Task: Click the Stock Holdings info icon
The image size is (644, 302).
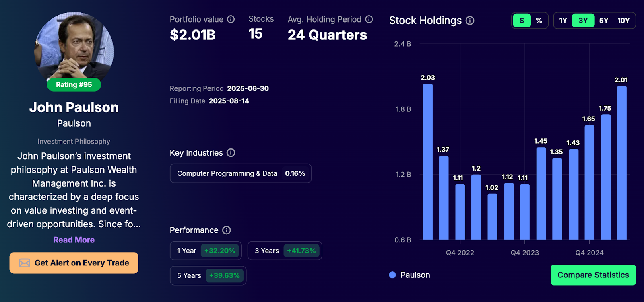Action: tap(470, 21)
